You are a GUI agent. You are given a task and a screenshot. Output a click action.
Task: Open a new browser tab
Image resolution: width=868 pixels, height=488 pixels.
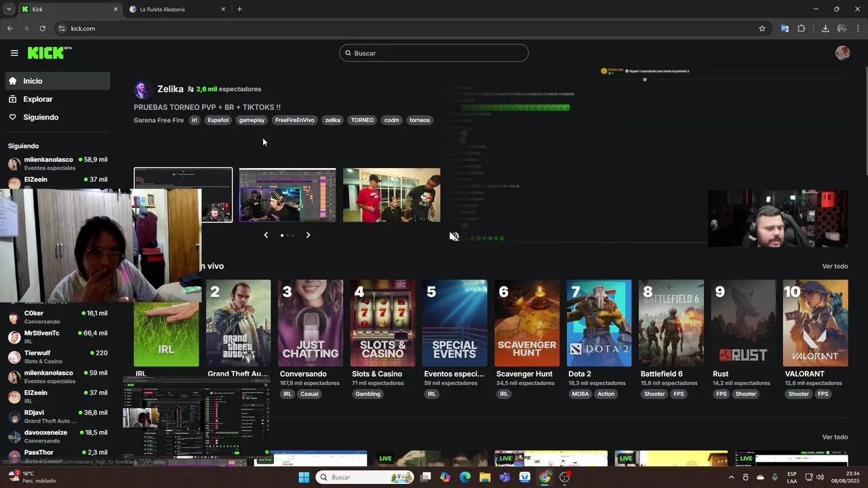[239, 9]
